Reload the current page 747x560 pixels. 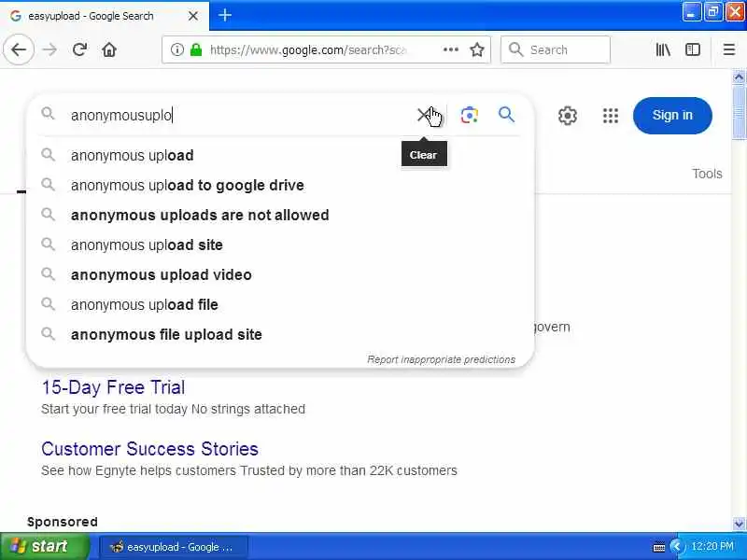point(79,49)
